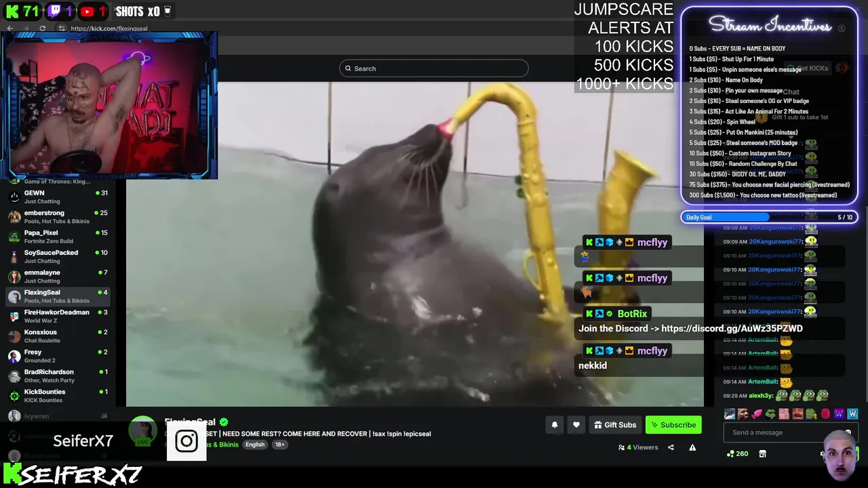Click alexh3y username in chat
This screenshot has width=868, height=488.
pyautogui.click(x=761, y=395)
